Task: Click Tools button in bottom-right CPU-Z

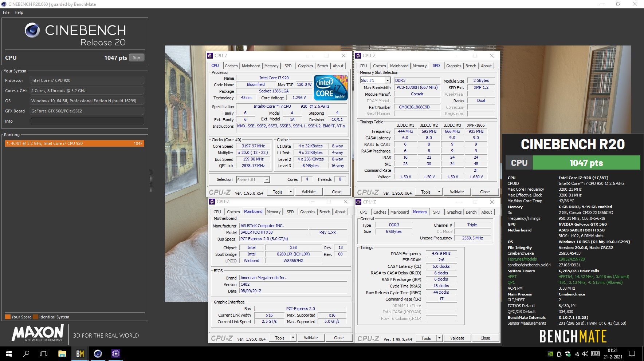Action: point(426,338)
